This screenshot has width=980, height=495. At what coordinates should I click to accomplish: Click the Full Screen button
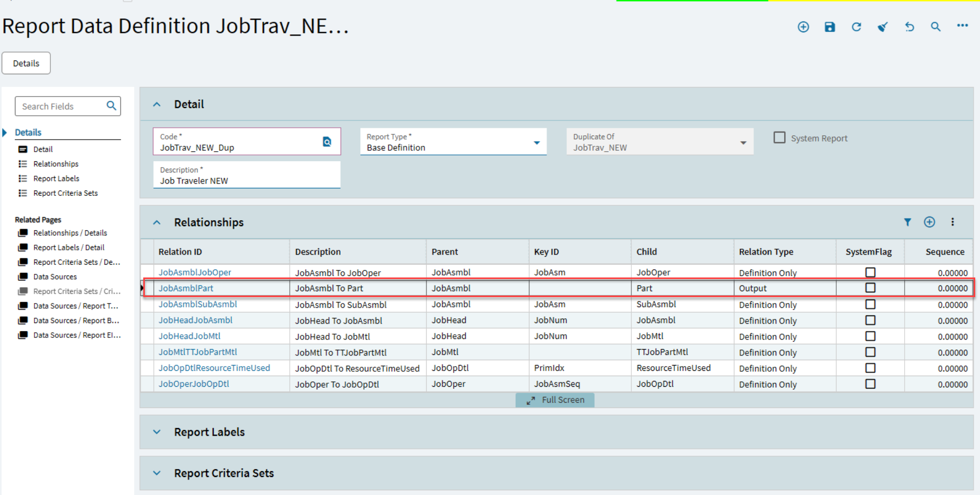click(555, 400)
